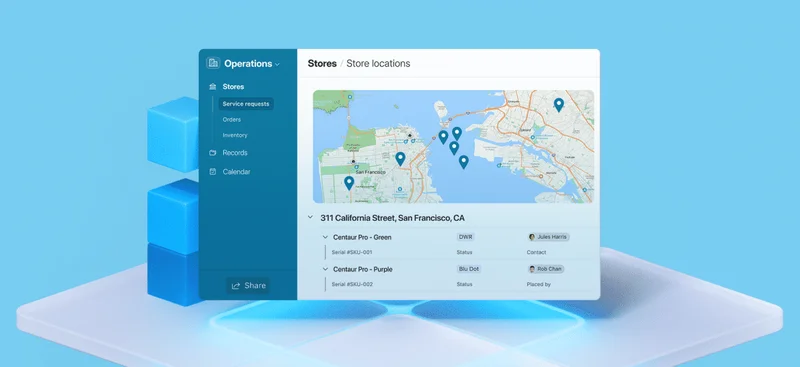Click the Centaur Pro - Green title

(x=362, y=237)
